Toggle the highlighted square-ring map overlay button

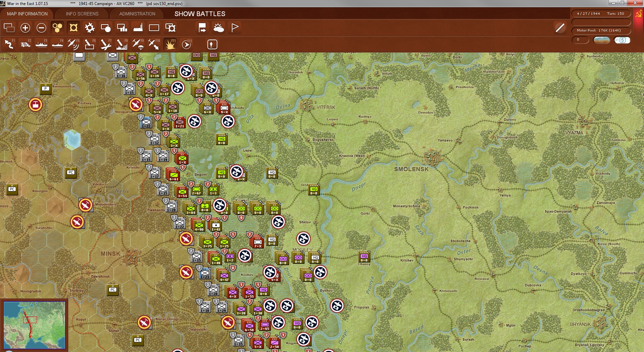click(x=73, y=27)
